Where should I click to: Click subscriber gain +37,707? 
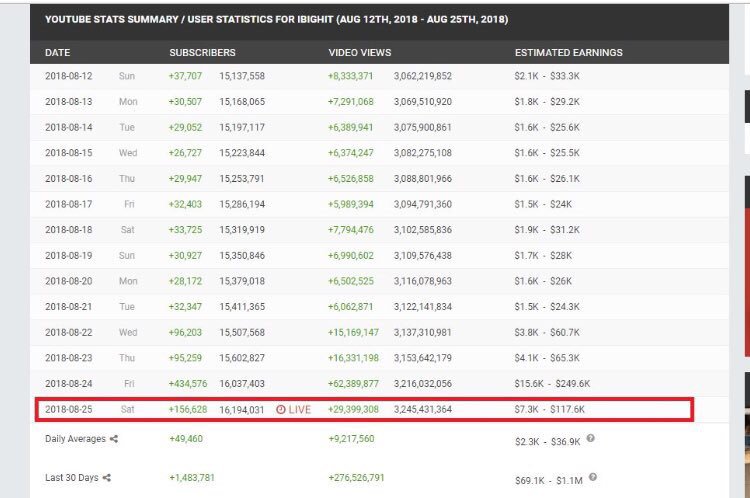coord(185,76)
